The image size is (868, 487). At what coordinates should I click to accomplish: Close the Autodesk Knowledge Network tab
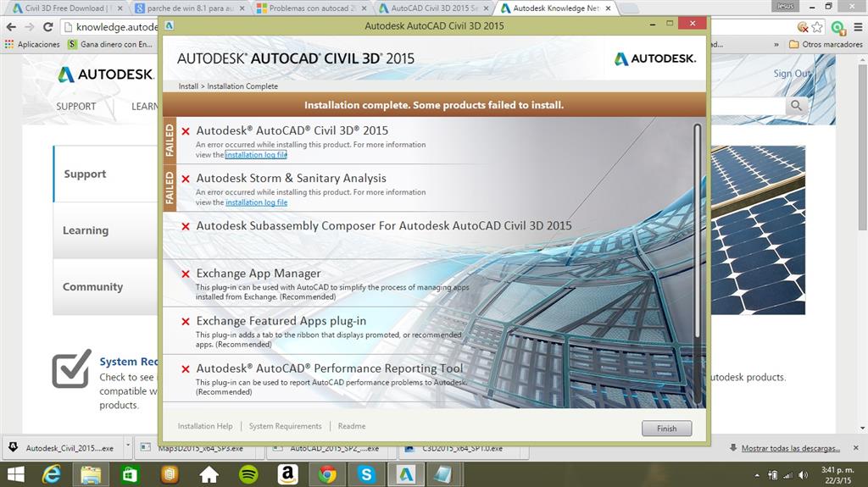click(x=608, y=8)
